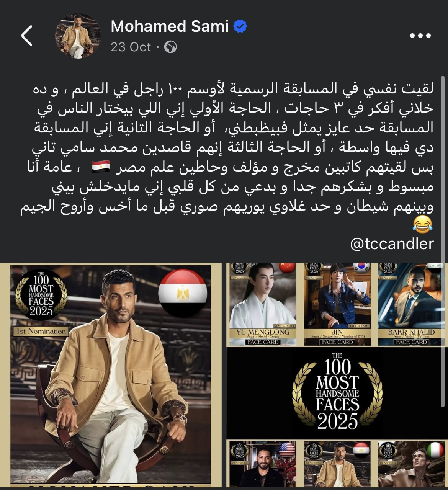Open the large Mohamed Sami nomination photo
The image size is (448, 490).
click(x=111, y=374)
